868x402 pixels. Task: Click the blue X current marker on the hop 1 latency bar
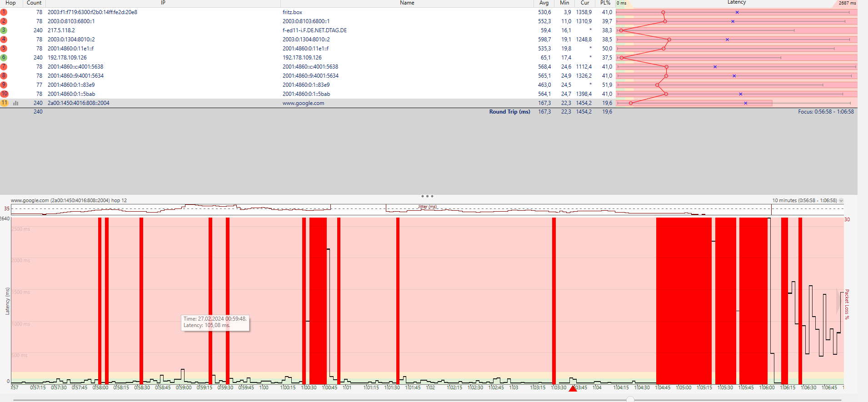(737, 12)
